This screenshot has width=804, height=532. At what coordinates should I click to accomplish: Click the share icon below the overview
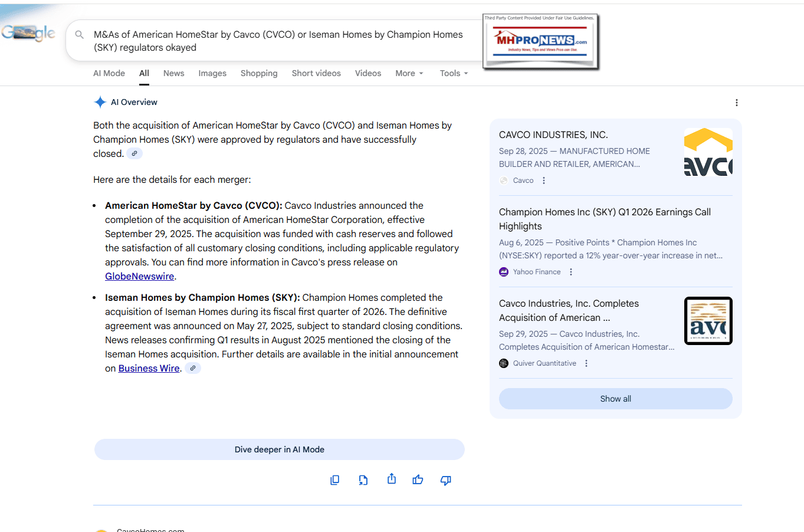tap(391, 479)
